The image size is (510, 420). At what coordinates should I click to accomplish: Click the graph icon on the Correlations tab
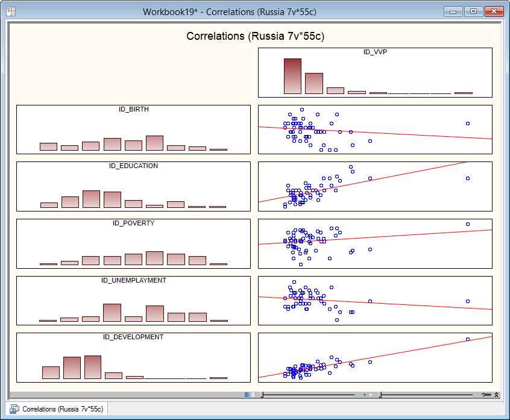(x=14, y=409)
